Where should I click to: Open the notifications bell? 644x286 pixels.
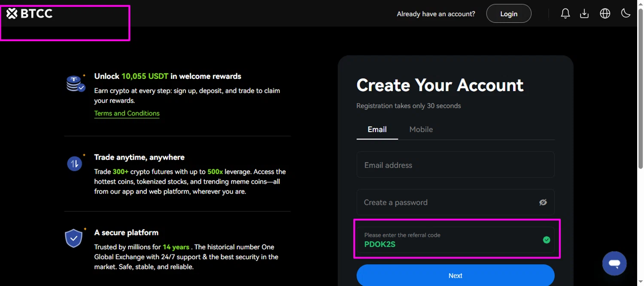[565, 14]
